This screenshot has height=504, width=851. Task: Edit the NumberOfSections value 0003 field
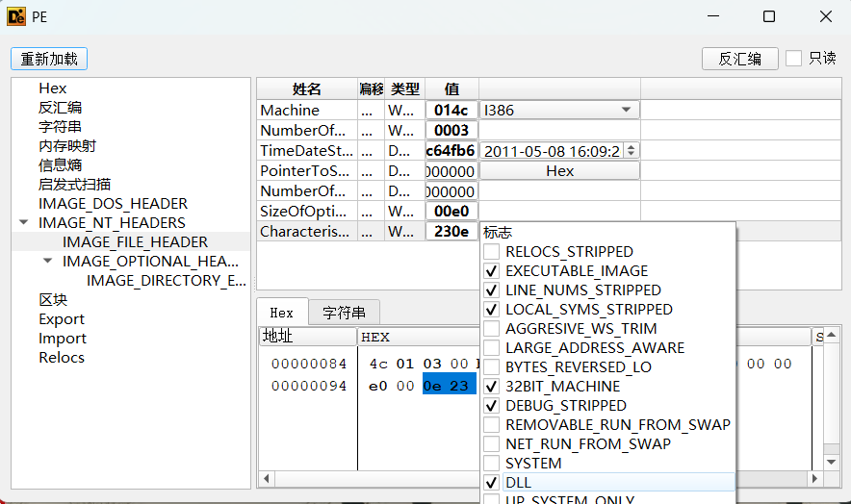[x=451, y=130]
